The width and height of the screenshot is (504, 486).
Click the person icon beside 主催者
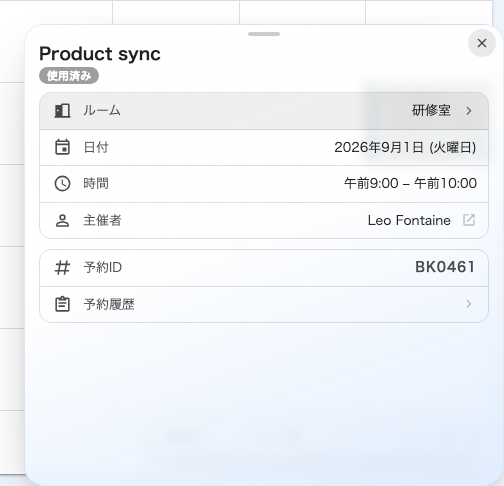62,220
